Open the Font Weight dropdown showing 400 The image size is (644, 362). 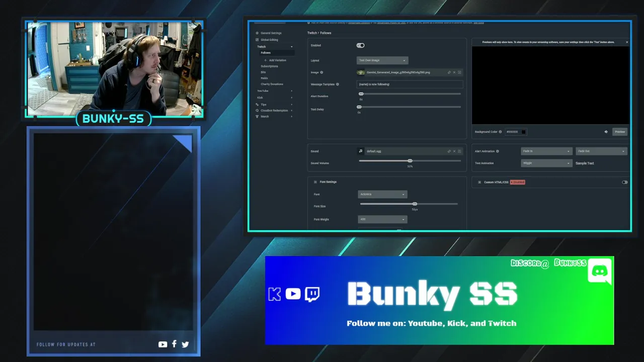[382, 219]
